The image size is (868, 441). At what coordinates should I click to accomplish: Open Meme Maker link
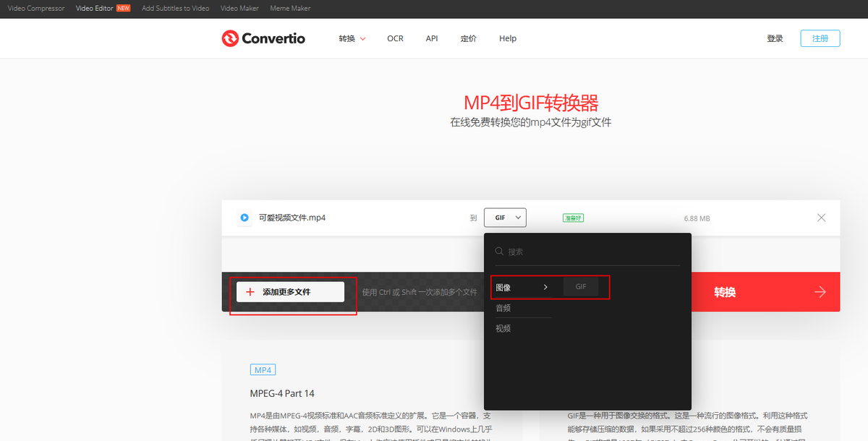[x=290, y=9]
